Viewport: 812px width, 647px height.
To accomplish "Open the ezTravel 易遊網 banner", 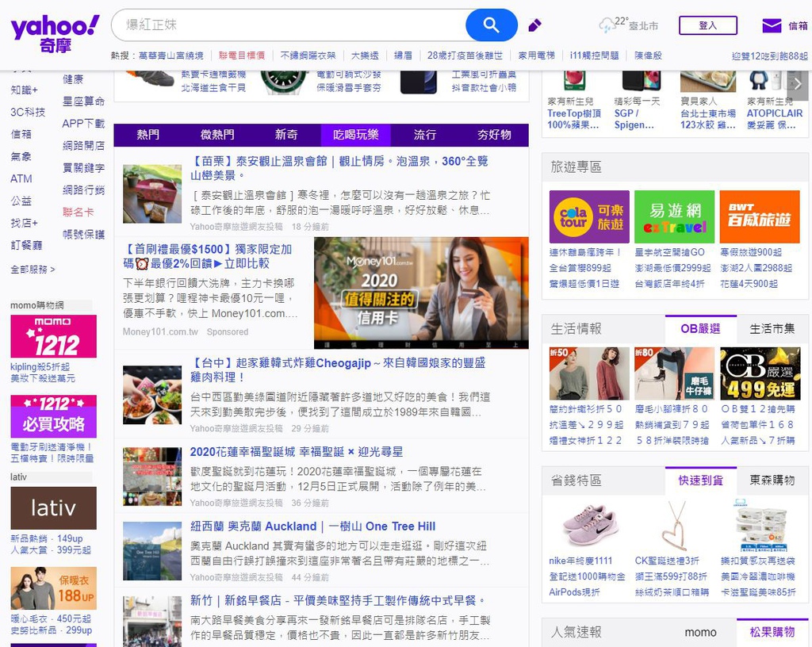I will (674, 216).
